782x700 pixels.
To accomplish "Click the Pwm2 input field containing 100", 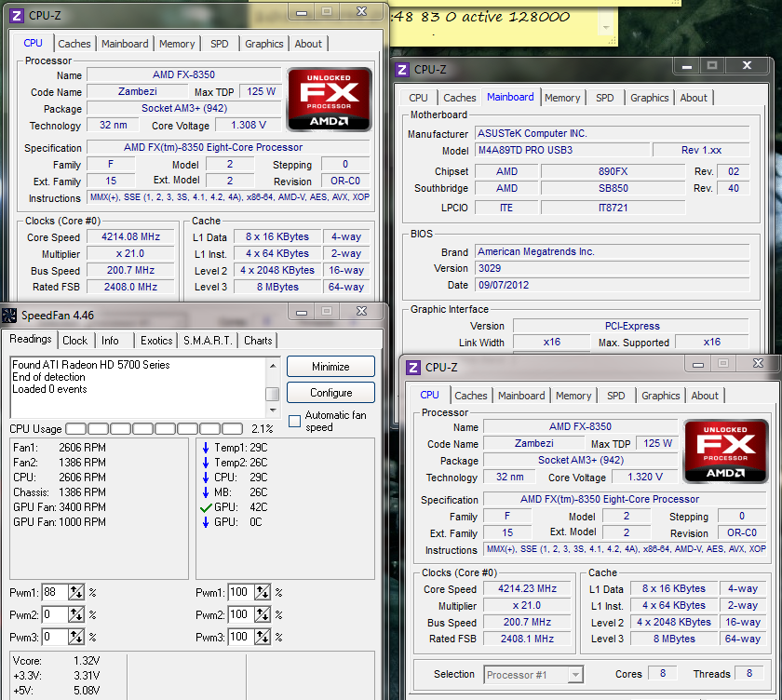I will click(x=241, y=614).
